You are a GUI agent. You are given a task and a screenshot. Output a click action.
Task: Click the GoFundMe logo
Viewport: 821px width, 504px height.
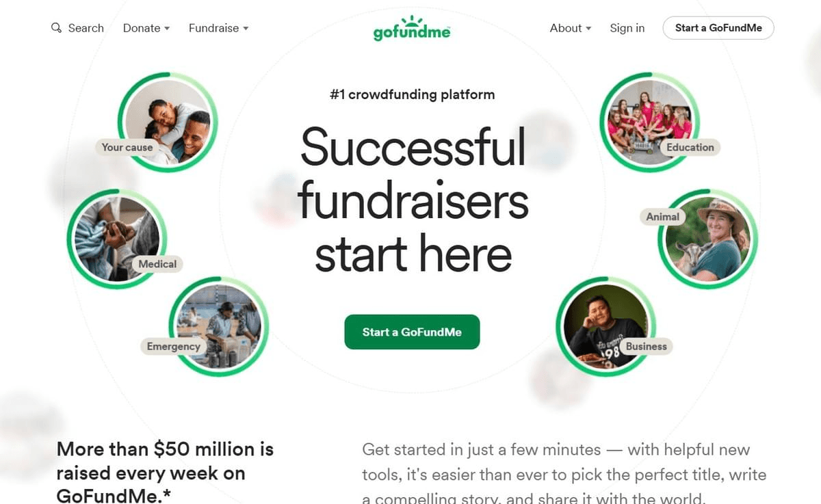[x=412, y=28]
